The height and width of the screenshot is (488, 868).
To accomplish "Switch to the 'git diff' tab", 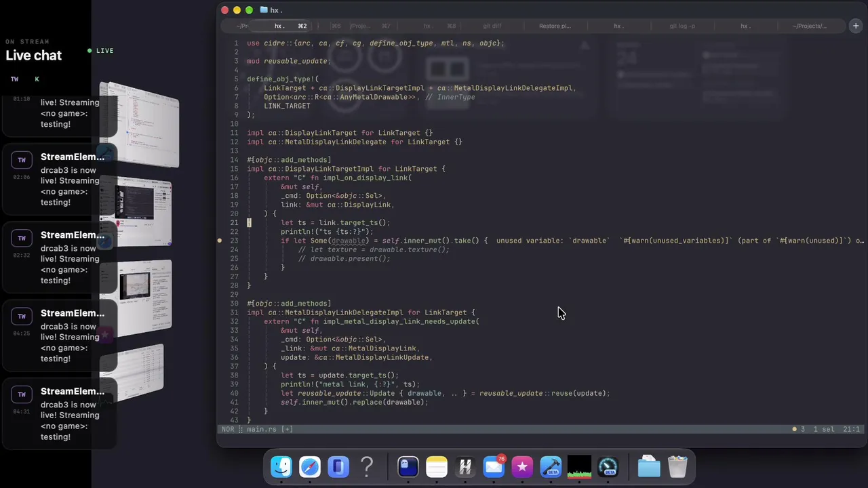I will coord(492,26).
